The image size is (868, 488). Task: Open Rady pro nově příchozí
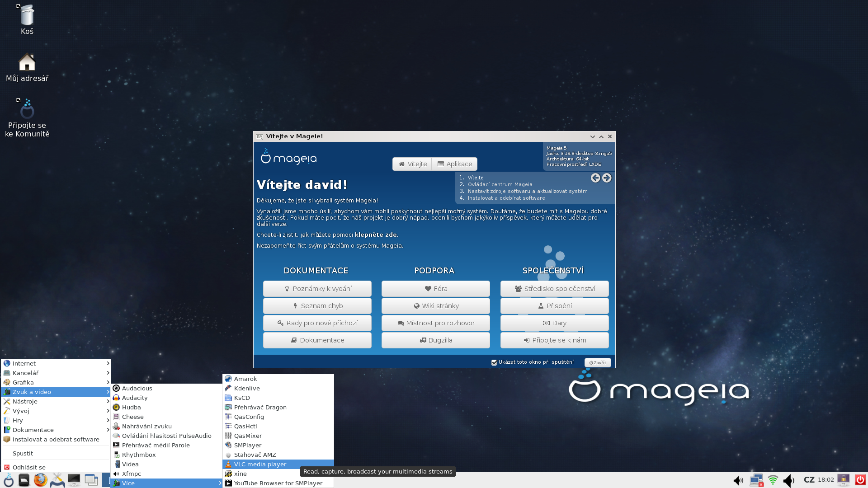[317, 323]
